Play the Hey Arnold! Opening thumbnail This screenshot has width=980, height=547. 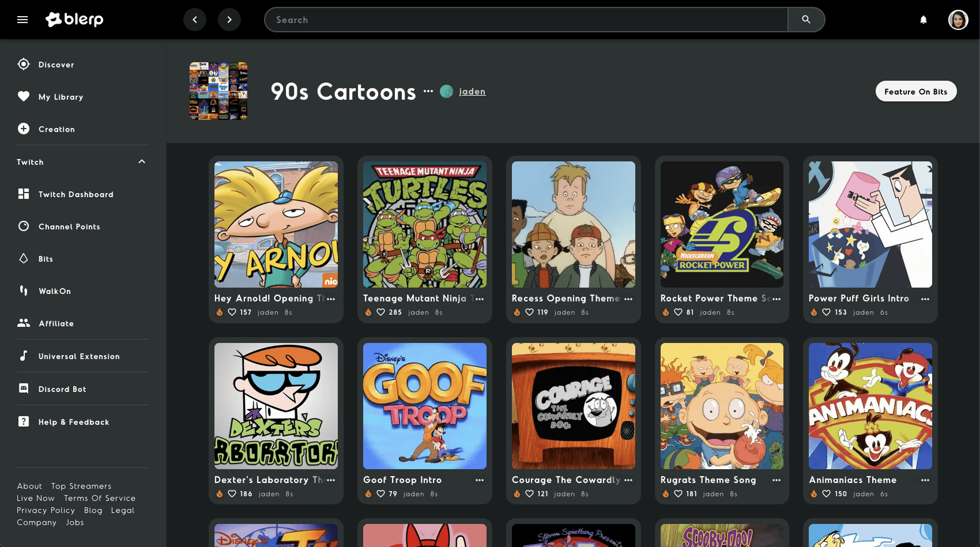276,224
